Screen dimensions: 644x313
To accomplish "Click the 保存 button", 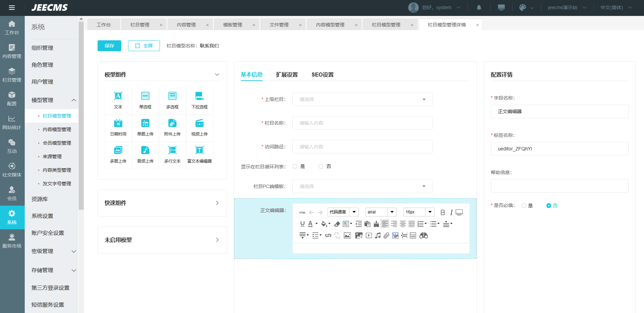I will point(109,46).
